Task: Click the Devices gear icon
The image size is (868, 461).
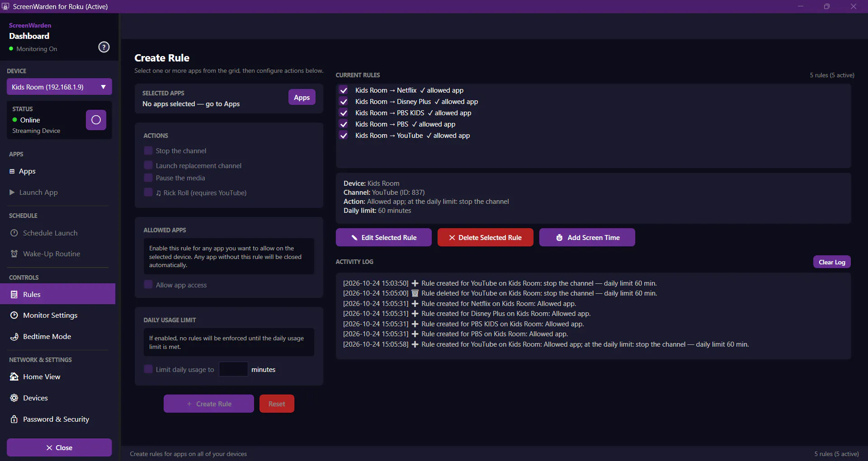Action: click(14, 398)
